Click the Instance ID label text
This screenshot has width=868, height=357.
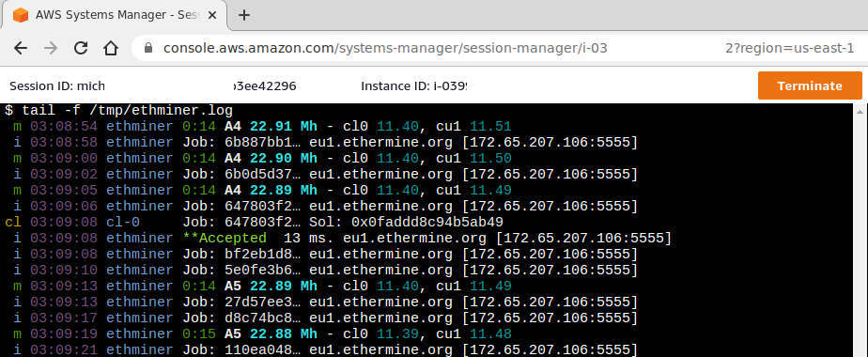point(395,85)
